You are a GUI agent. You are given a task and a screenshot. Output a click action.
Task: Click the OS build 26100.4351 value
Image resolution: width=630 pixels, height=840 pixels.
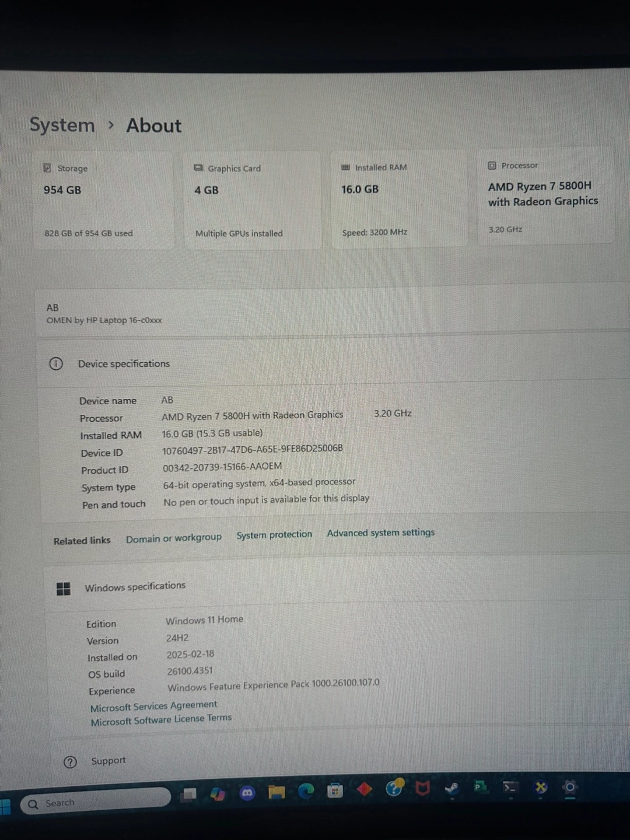click(190, 671)
